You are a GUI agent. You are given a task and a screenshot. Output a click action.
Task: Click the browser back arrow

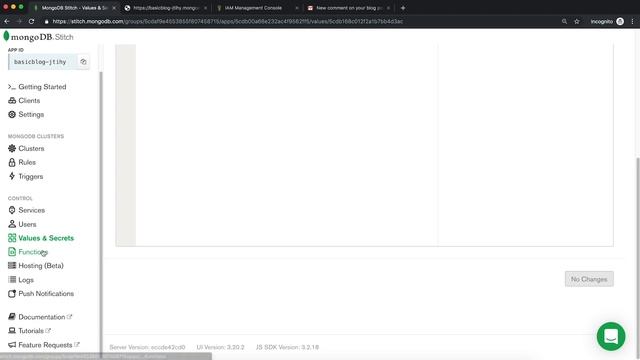[7, 21]
